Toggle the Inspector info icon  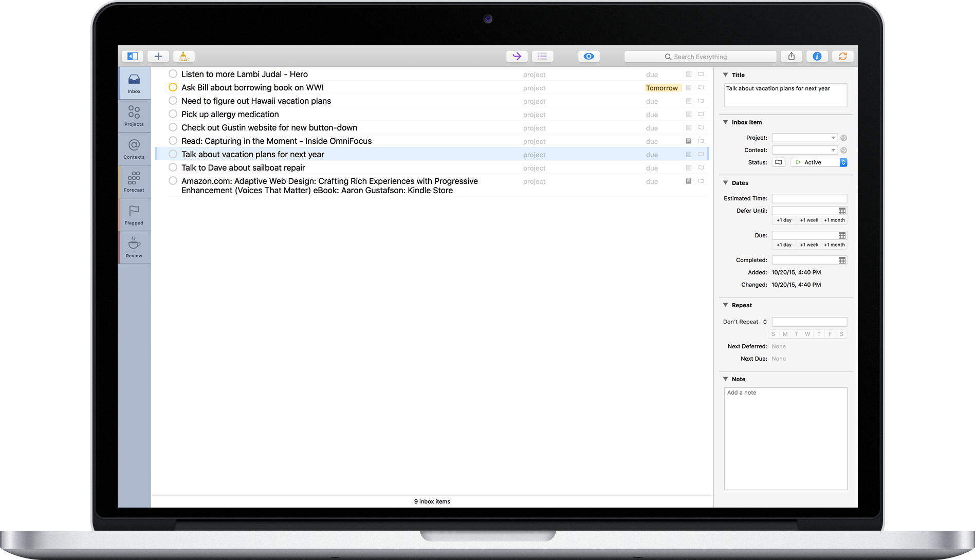tap(817, 57)
